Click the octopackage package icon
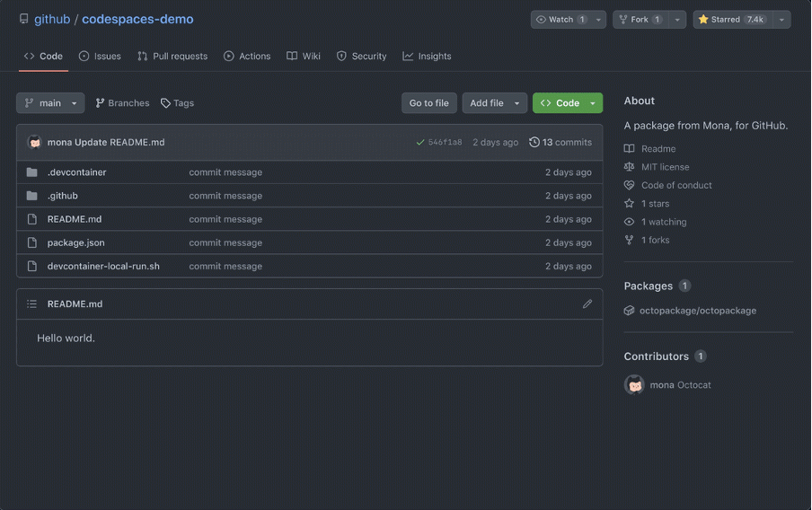Image resolution: width=812 pixels, height=510 pixels. pos(630,311)
